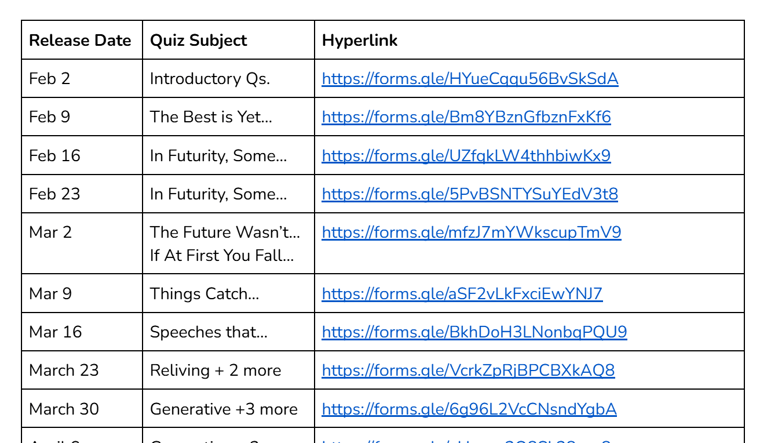This screenshot has height=443, width=768.
Task: Open the Things Catch... quiz link
Action: (x=462, y=294)
